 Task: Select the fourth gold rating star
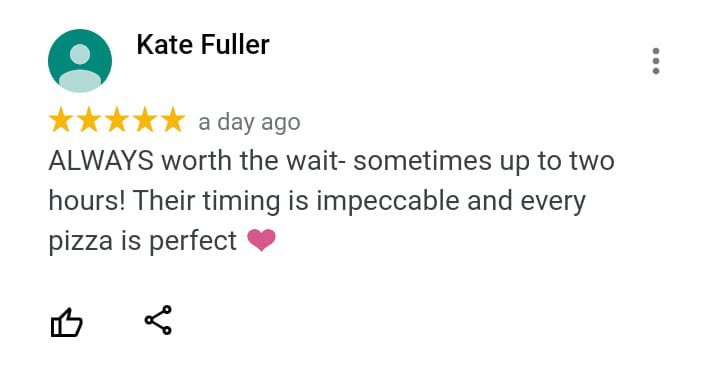point(145,119)
